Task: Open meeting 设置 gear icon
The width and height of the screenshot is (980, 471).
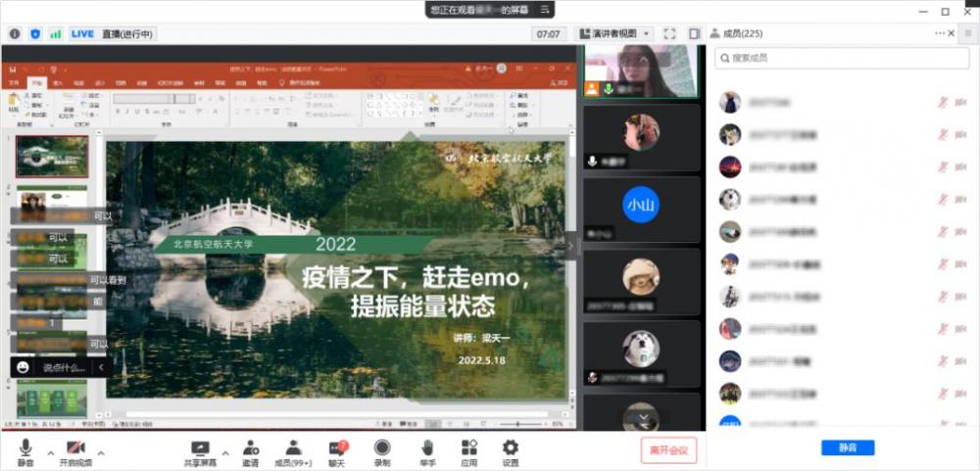Action: (x=510, y=450)
